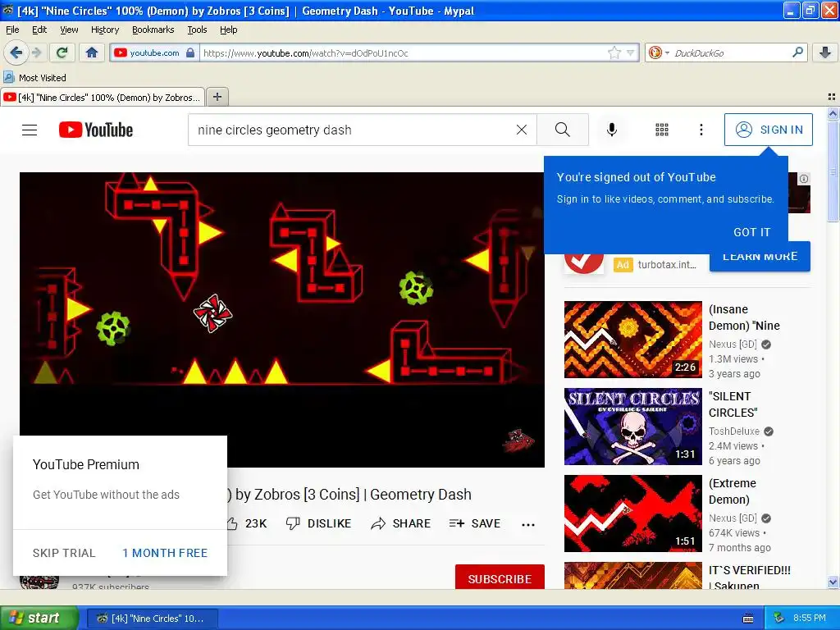The width and height of the screenshot is (840, 630).
Task: Save the video to a playlist
Action: (475, 523)
